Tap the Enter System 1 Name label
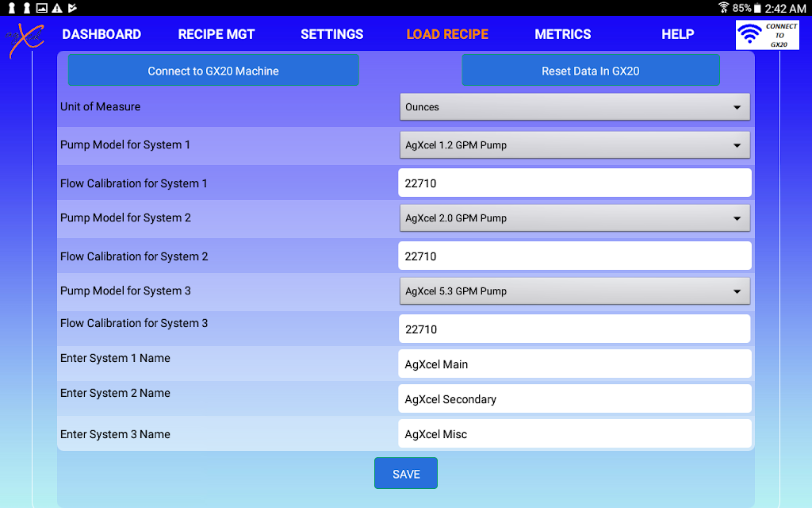812x508 pixels. (115, 358)
